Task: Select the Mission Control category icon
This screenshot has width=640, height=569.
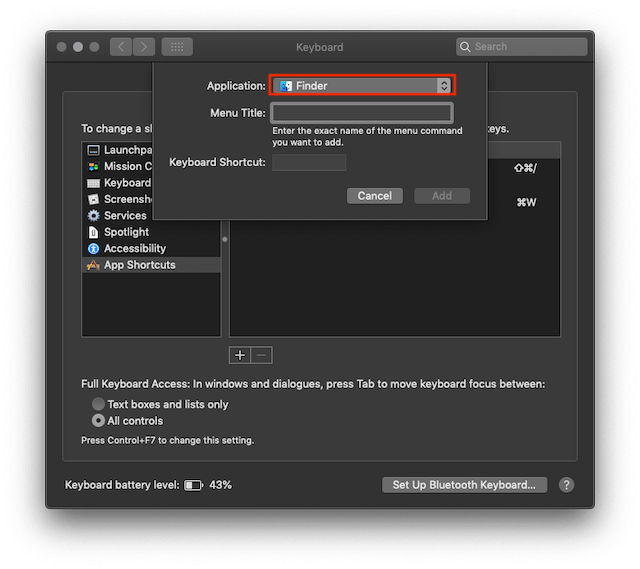Action: tap(93, 167)
